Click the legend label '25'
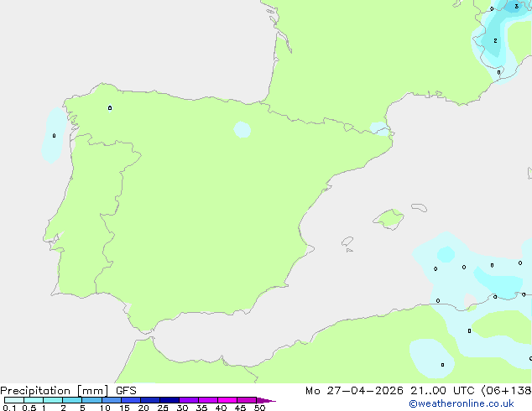Screen dimensions: 532x411 tap(163, 408)
